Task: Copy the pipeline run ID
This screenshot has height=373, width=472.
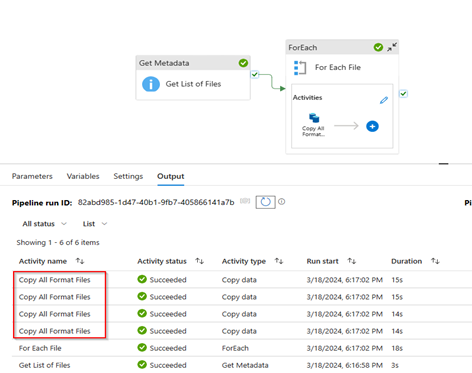Action: pyautogui.click(x=245, y=201)
